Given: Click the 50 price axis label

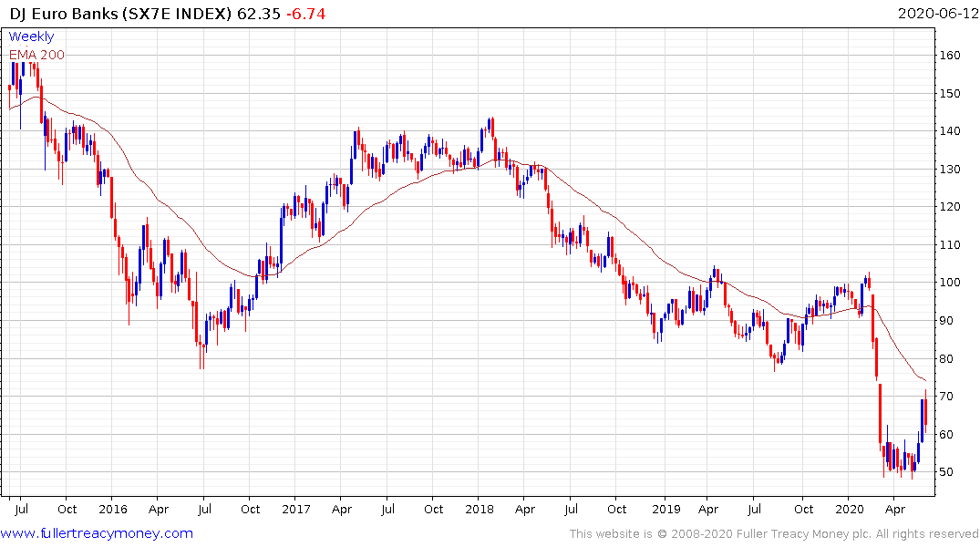Looking at the screenshot, I should 947,472.
